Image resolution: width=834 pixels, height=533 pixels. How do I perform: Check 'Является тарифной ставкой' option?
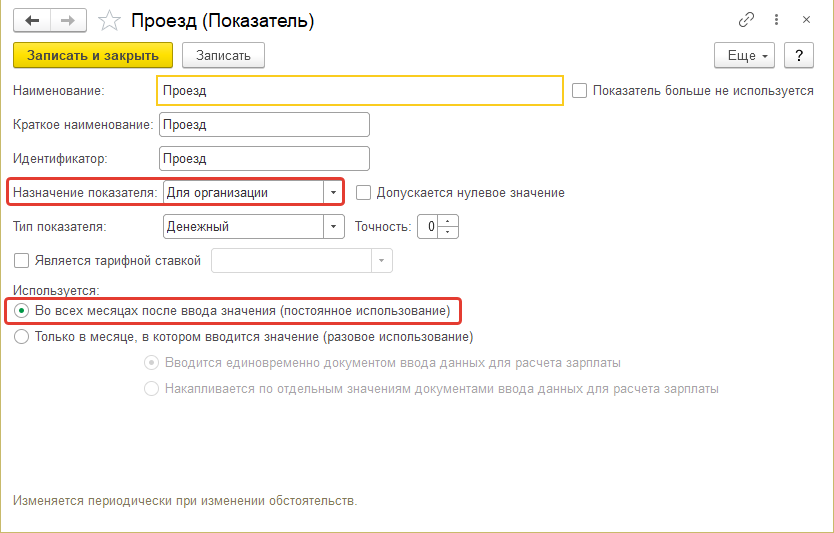click(x=22, y=261)
